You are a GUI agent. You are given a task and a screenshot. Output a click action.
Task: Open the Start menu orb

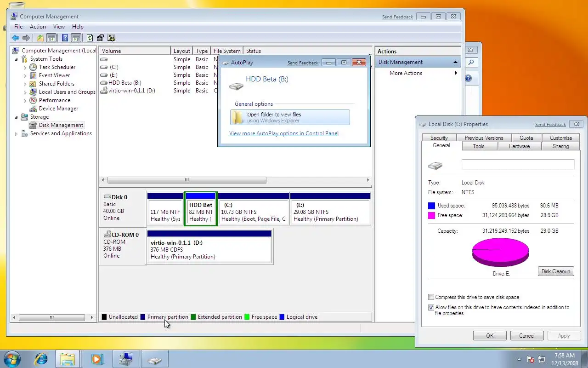(x=11, y=358)
